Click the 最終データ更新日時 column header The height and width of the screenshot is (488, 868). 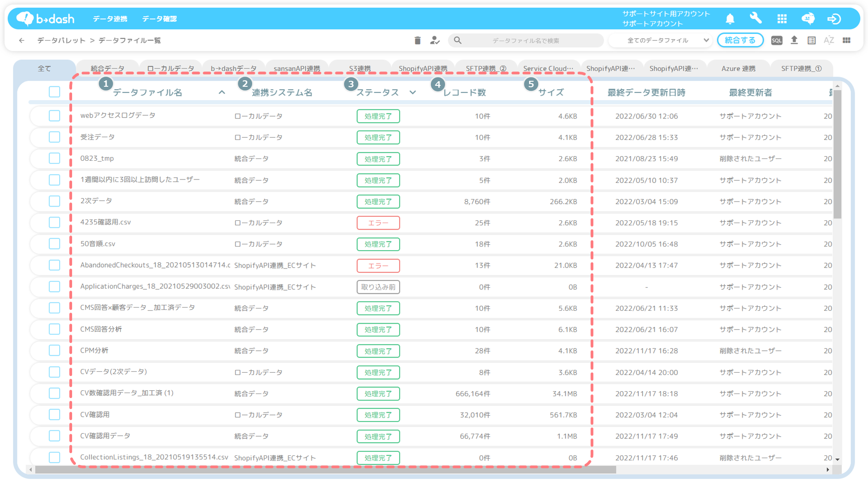(x=646, y=93)
